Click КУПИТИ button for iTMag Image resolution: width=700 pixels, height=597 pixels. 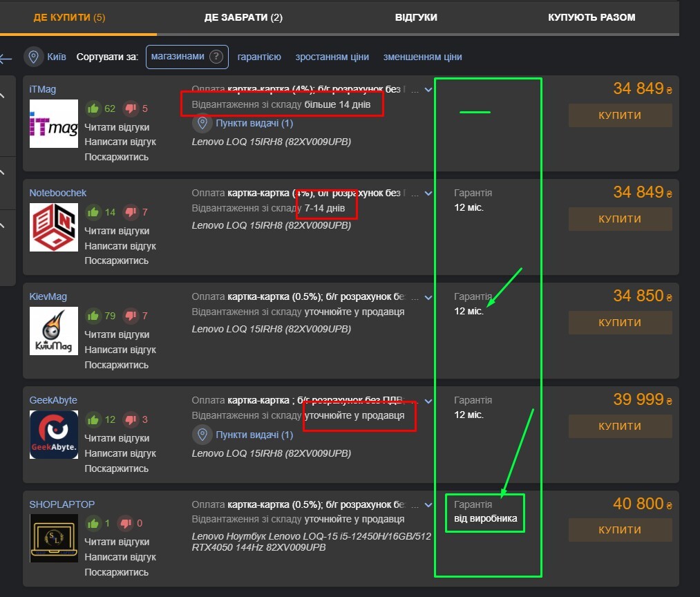pyautogui.click(x=620, y=115)
